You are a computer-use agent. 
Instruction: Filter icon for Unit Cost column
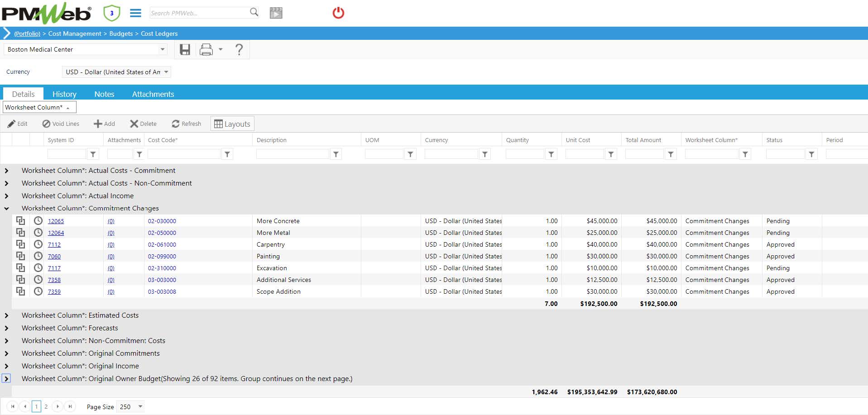tap(611, 154)
